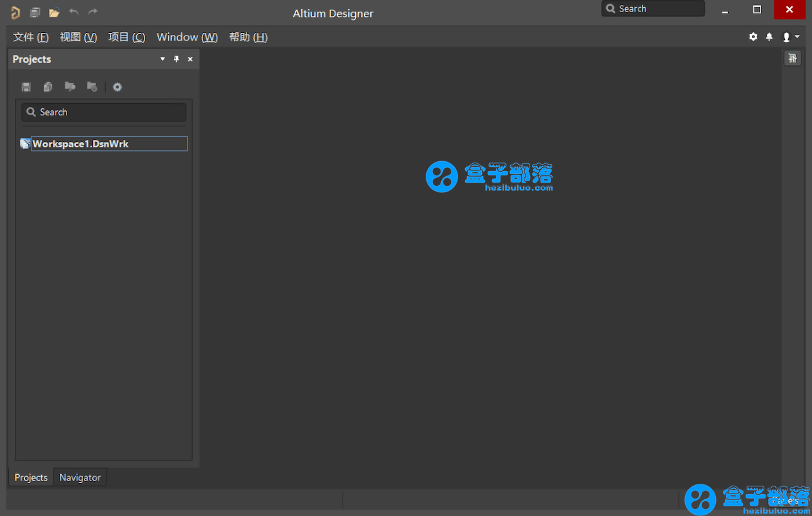Click the Undo arrow in title bar
812x516 pixels.
(74, 12)
